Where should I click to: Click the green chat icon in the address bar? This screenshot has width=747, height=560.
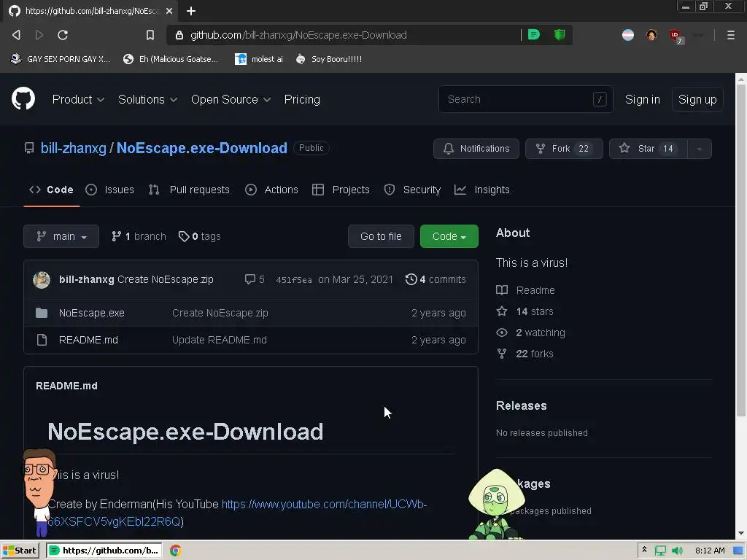click(534, 34)
